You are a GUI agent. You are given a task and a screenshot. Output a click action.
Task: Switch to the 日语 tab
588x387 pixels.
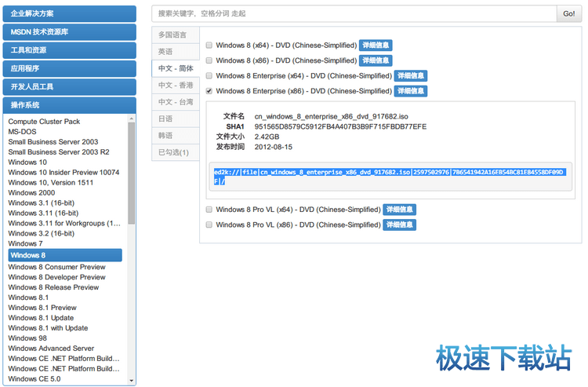pyautogui.click(x=176, y=119)
